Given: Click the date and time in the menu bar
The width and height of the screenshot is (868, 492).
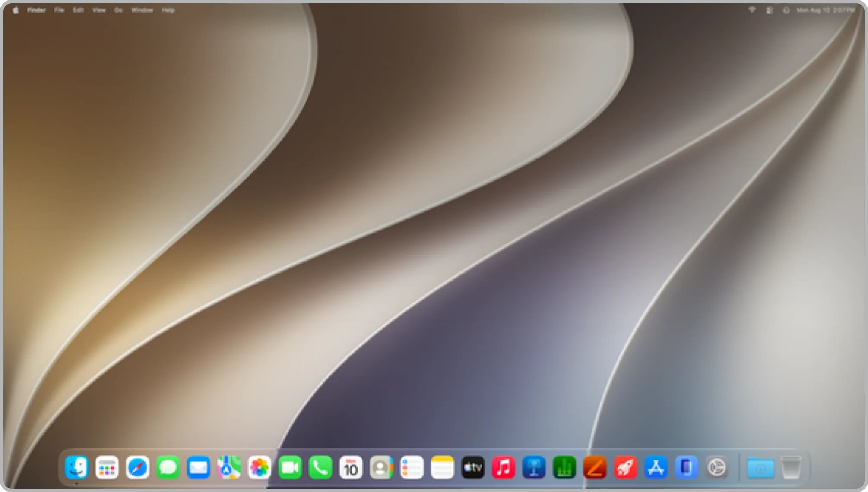Looking at the screenshot, I should 826,10.
